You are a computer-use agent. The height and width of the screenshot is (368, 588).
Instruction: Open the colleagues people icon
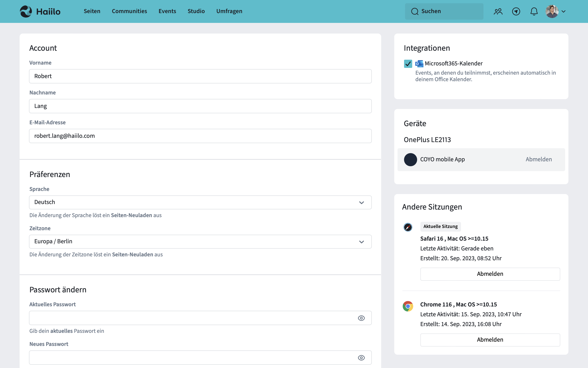(498, 11)
